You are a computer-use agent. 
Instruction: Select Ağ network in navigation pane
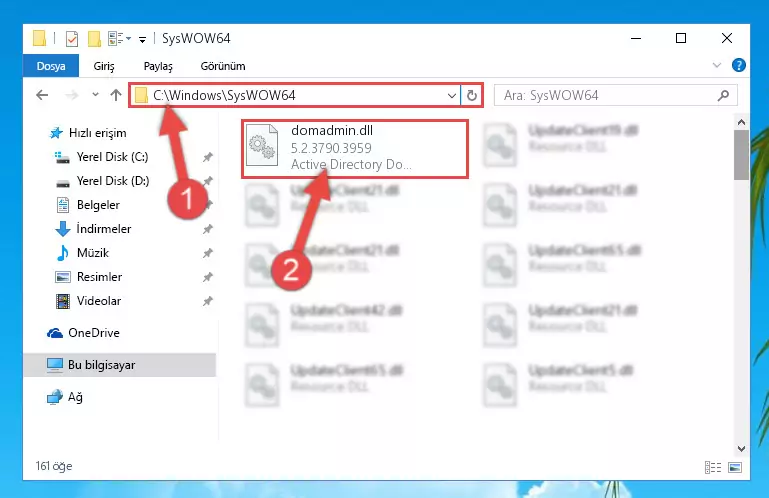coord(65,397)
